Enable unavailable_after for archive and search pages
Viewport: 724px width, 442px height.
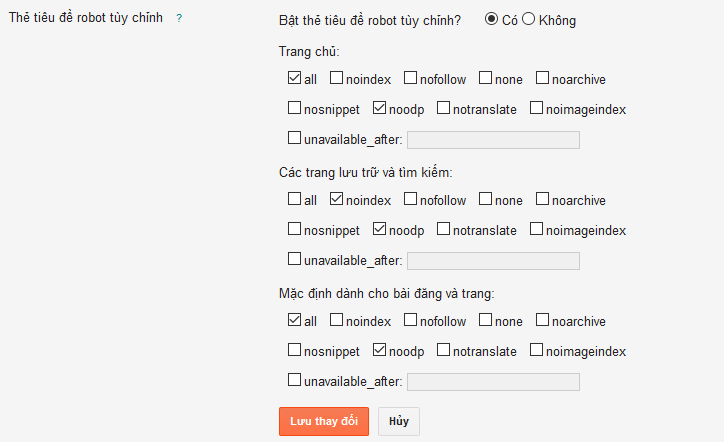[294, 259]
